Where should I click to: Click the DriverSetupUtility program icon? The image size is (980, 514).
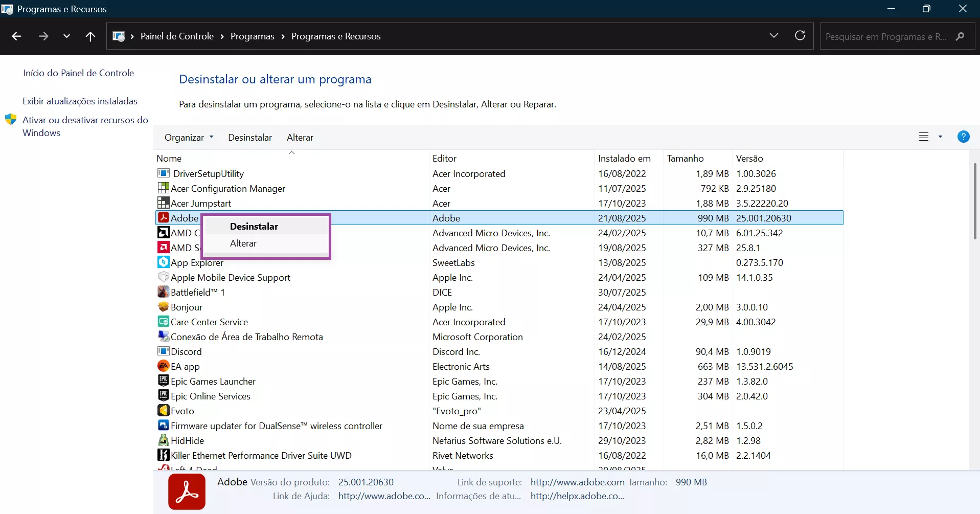coord(163,173)
